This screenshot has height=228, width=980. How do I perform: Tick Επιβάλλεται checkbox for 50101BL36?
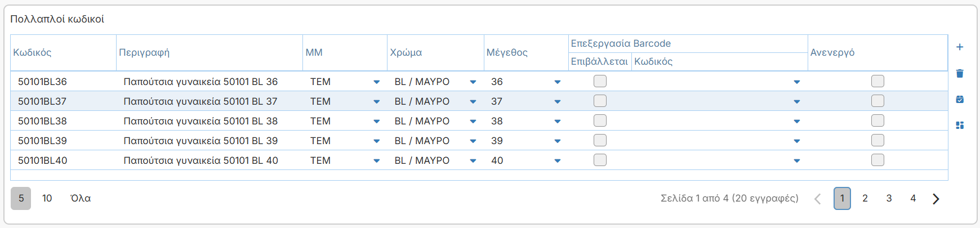pos(600,81)
